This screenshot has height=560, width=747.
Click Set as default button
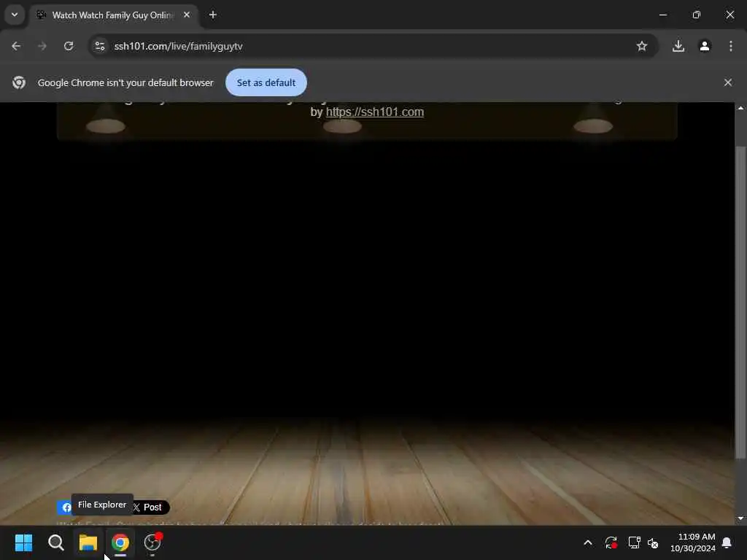click(x=266, y=82)
